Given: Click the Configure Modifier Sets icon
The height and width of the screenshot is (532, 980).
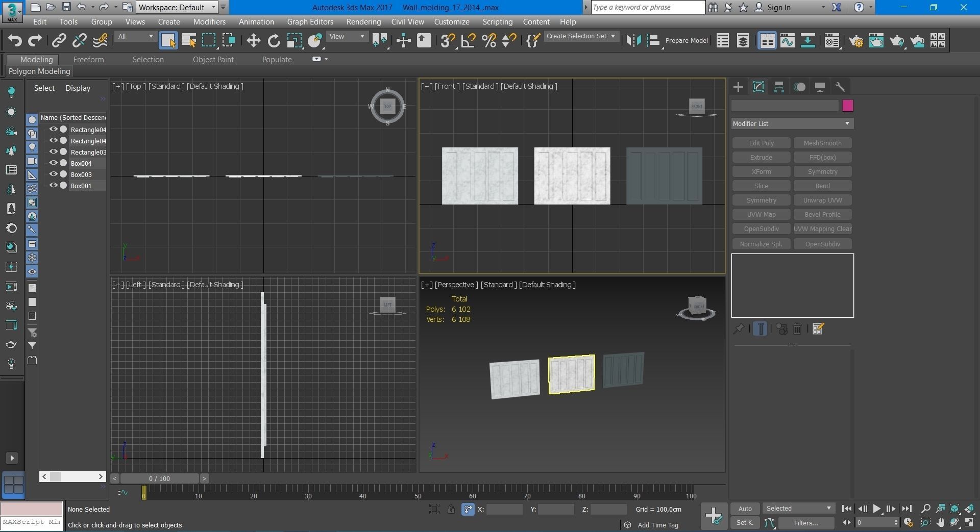Looking at the screenshot, I should [818, 329].
